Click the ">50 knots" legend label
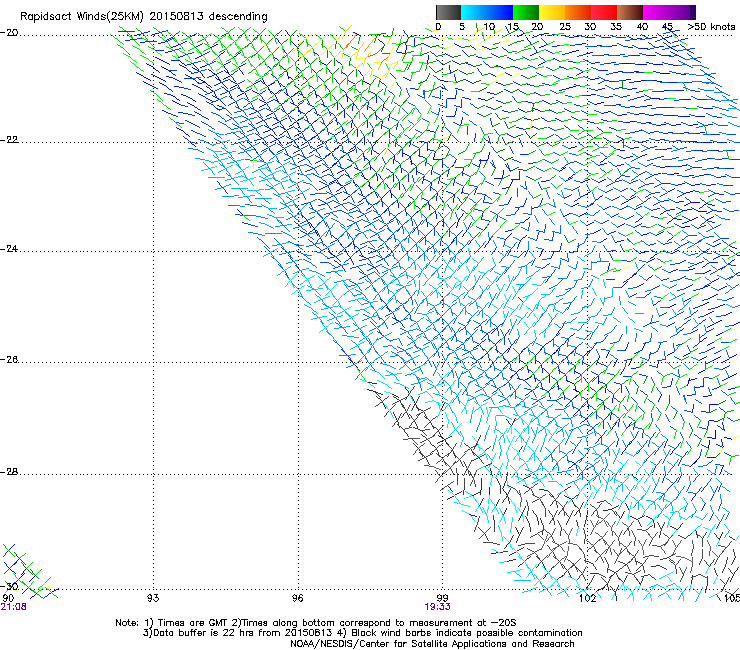Screen dimensions: 740x650 [x=711, y=27]
